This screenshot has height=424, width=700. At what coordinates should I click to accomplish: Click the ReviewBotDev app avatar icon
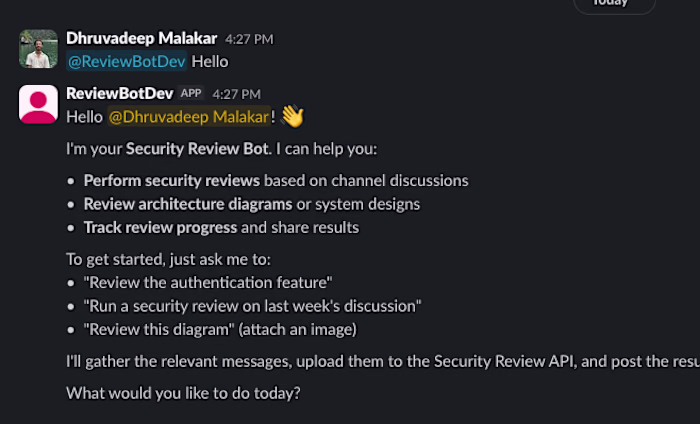[x=38, y=105]
